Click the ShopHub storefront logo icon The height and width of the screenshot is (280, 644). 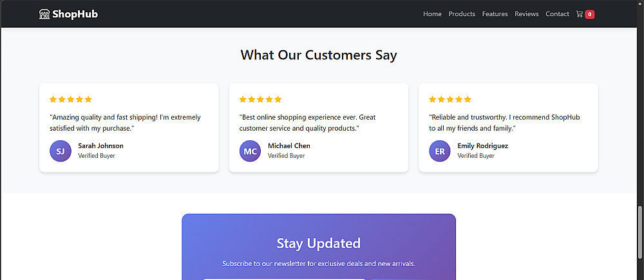click(44, 14)
